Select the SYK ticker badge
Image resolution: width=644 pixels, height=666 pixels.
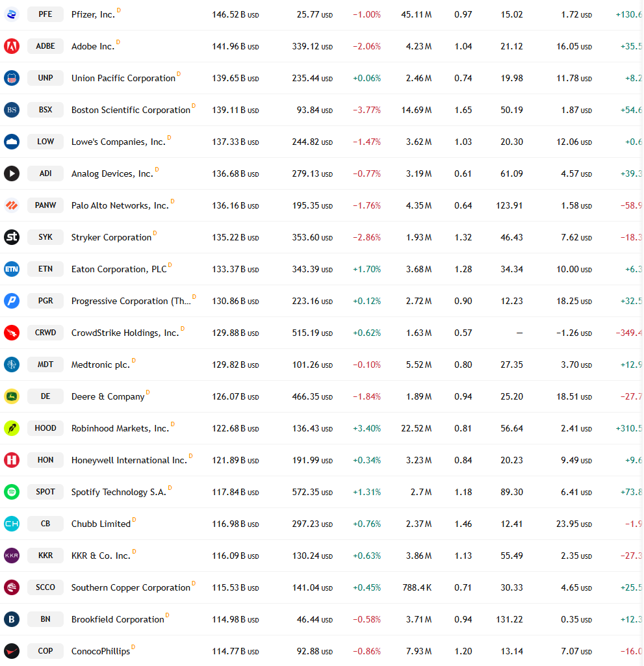[45, 237]
